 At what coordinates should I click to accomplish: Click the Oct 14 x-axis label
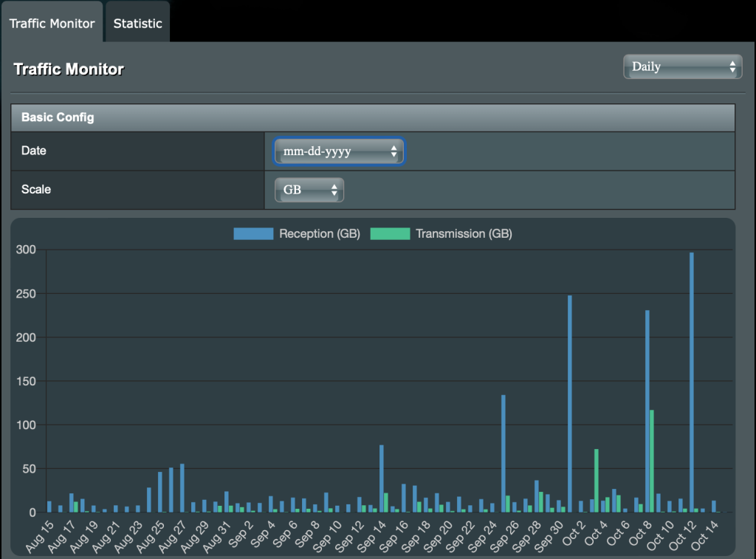[x=705, y=535]
